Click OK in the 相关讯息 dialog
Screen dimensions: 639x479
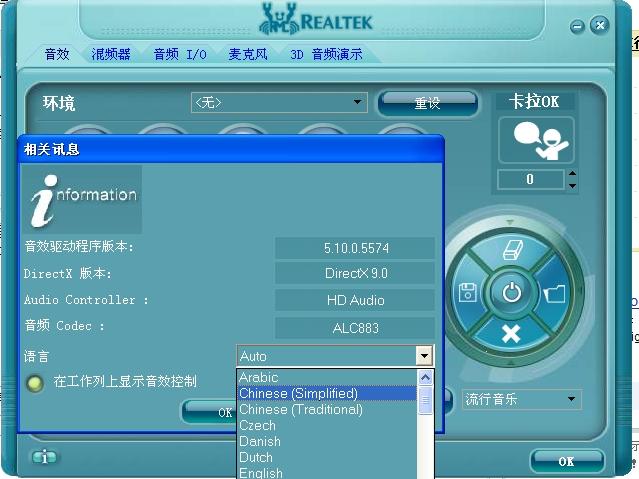pos(210,412)
